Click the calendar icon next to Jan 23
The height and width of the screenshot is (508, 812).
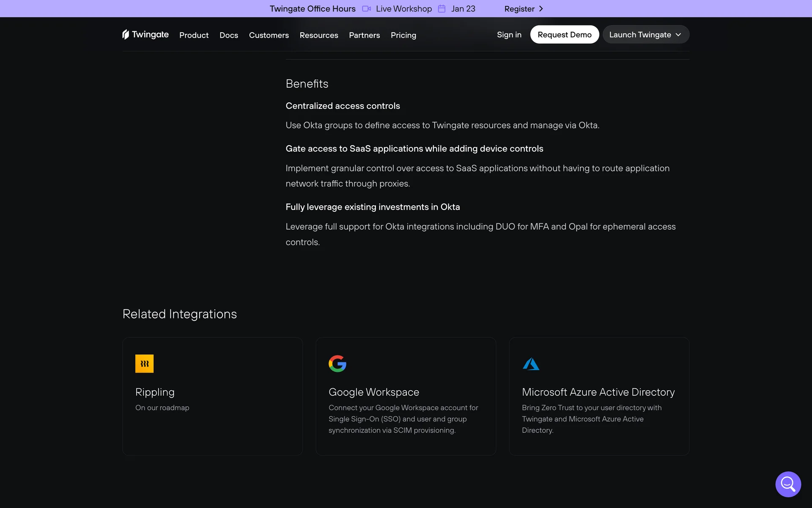pos(442,9)
